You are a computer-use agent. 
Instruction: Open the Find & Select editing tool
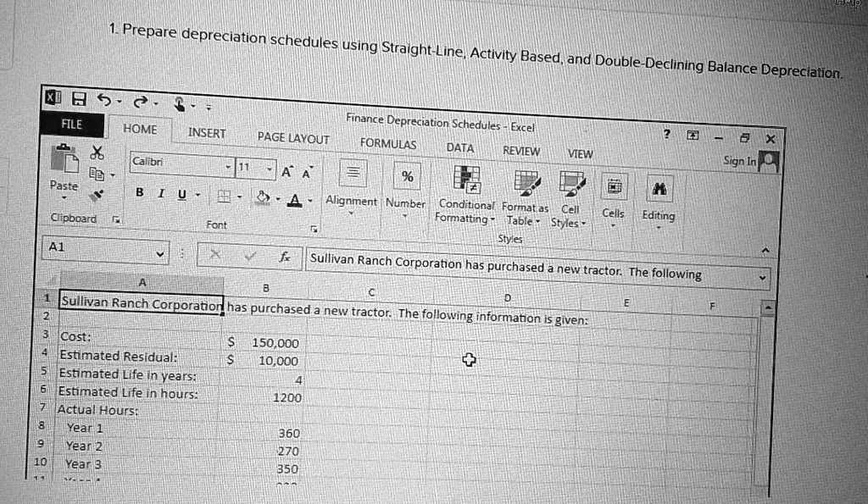click(x=659, y=190)
